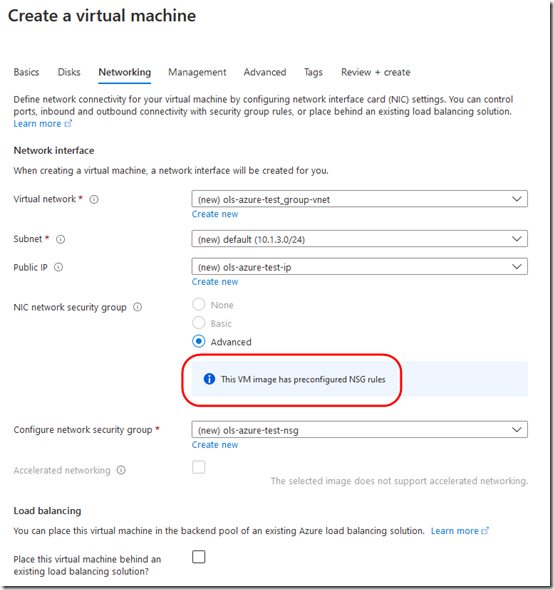Click the NIC network security group info icon
Viewport: 554px width, 590px height.
click(138, 307)
